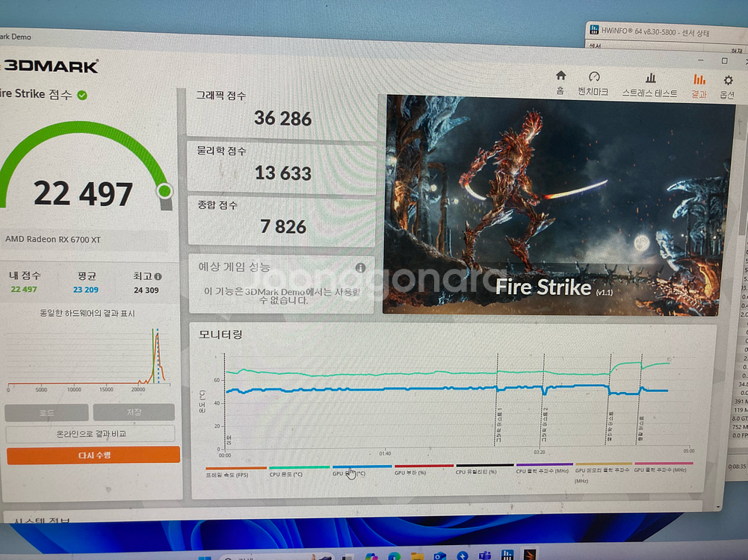The width and height of the screenshot is (748, 560).
Task: Click the blue 평균 value 23 209
Action: [86, 290]
